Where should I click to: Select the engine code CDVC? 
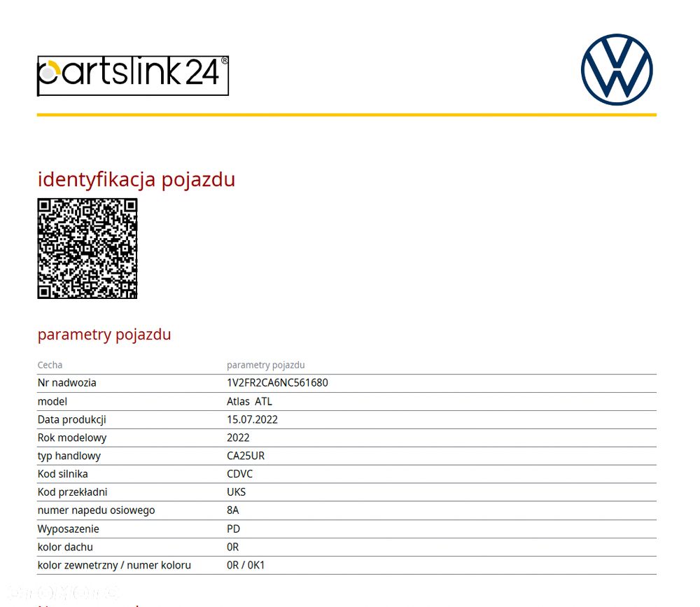tap(239, 474)
